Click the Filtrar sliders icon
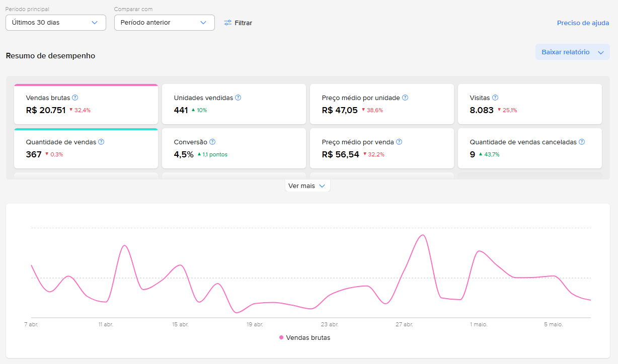This screenshot has width=618, height=364. click(228, 23)
